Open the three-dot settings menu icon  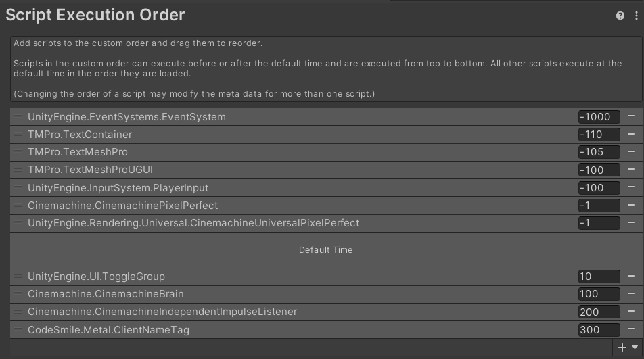point(636,16)
